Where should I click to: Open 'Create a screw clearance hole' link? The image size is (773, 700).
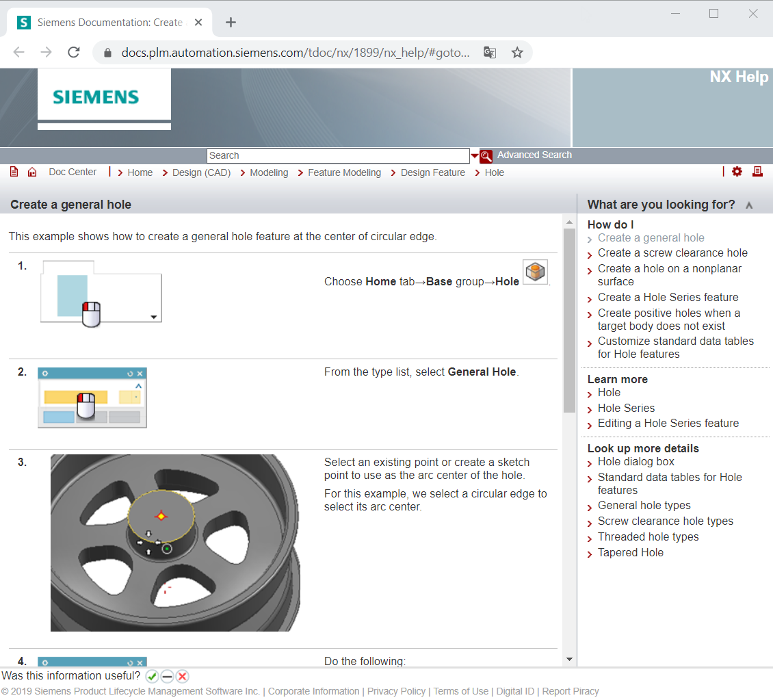pos(672,253)
